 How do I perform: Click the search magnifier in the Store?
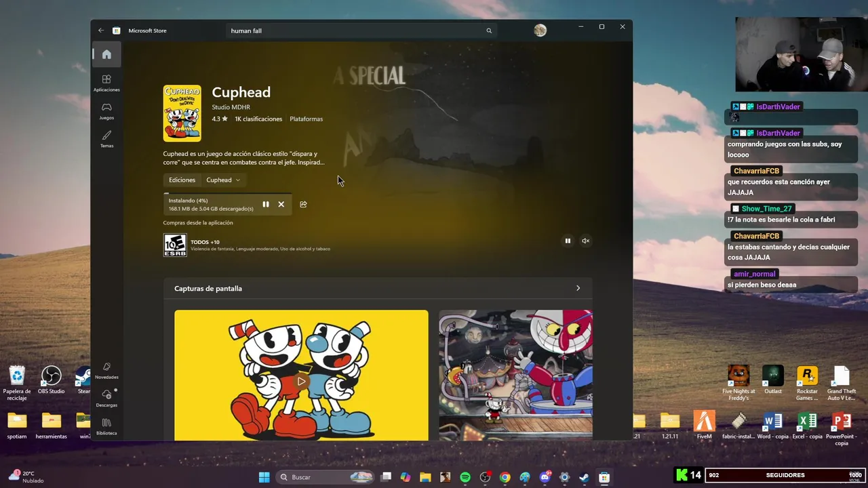pos(489,30)
